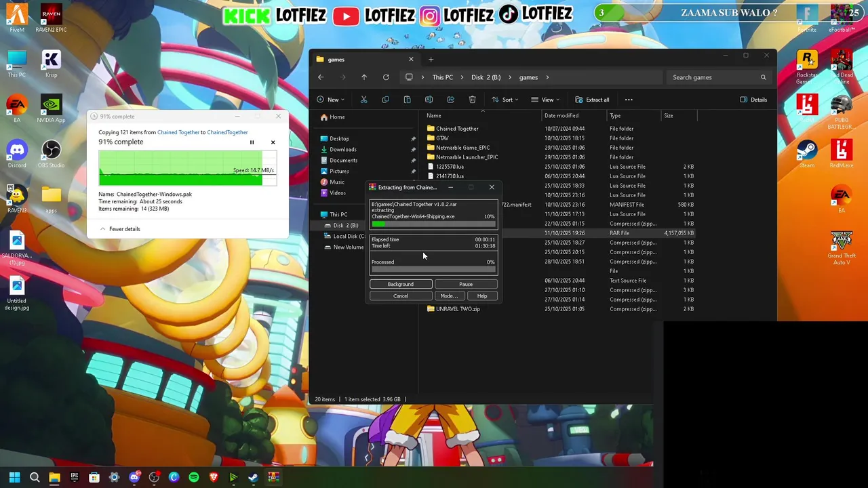Open the NVIDIA App desktop shortcut

(51, 110)
